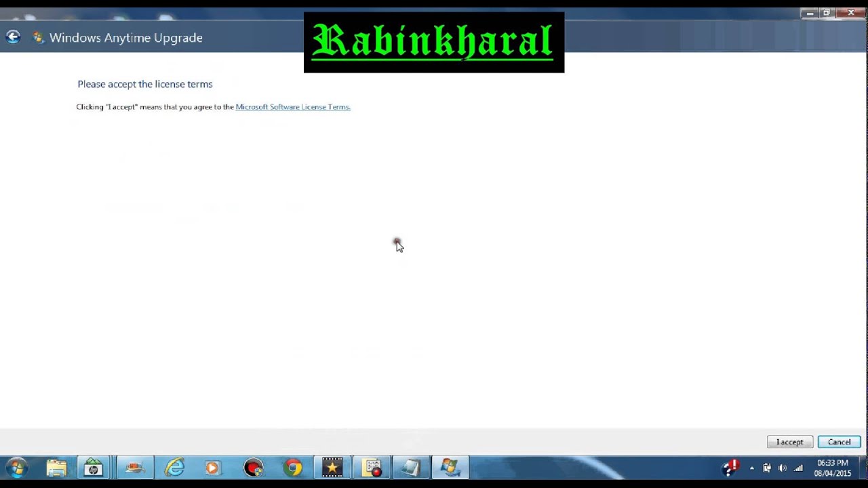Click the 'Please accept the license terms' heading

pos(145,84)
